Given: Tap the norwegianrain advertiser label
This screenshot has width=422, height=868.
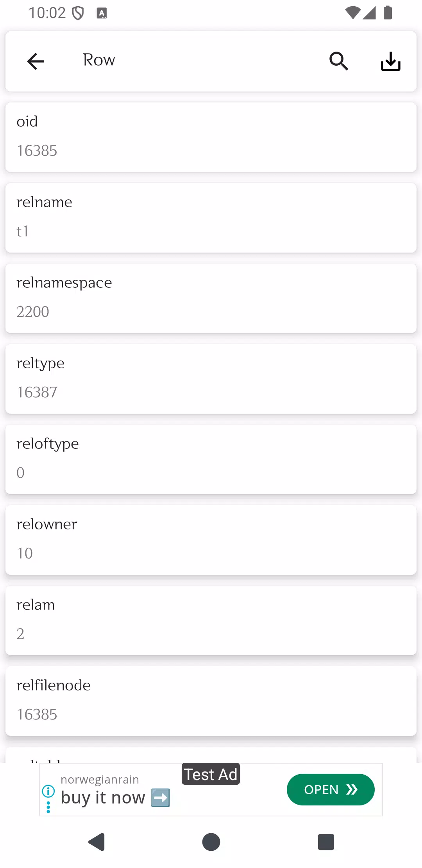Looking at the screenshot, I should tap(100, 780).
